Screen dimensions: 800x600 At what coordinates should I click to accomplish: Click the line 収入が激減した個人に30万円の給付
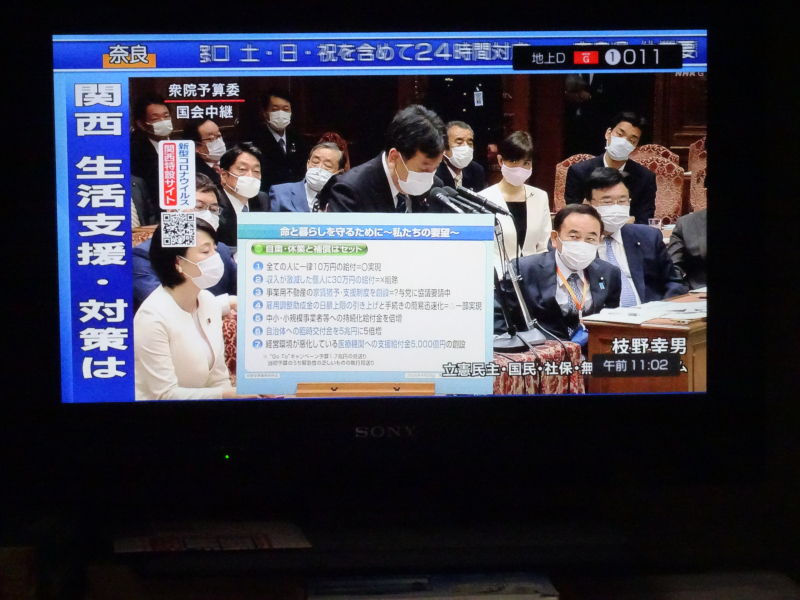[x=332, y=280]
